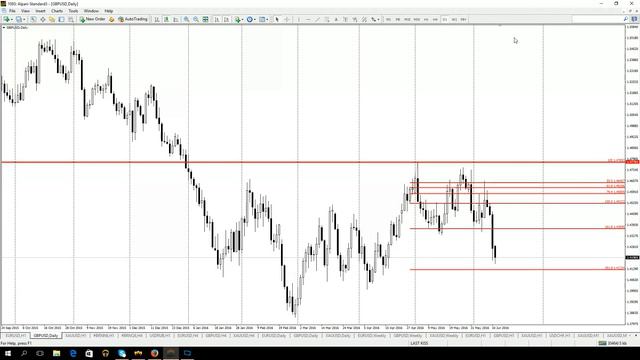The height and width of the screenshot is (360, 640).
Task: Open File Explorer from the taskbar
Action: (56, 353)
